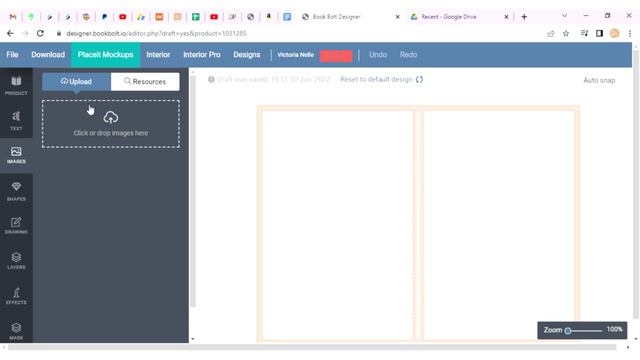This screenshot has width=640, height=360.
Task: Open the PayPal pinned tab
Action: tap(104, 17)
